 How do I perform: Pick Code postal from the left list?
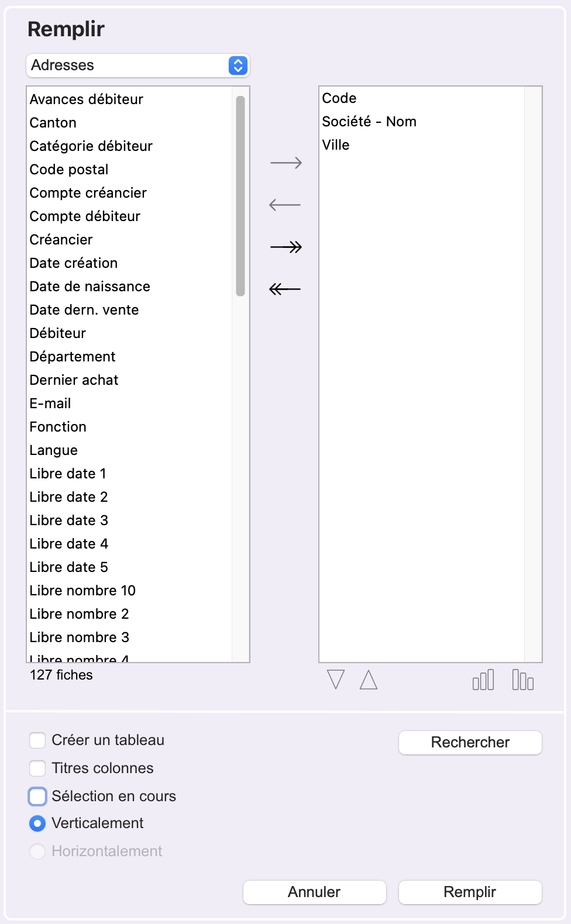tap(69, 170)
